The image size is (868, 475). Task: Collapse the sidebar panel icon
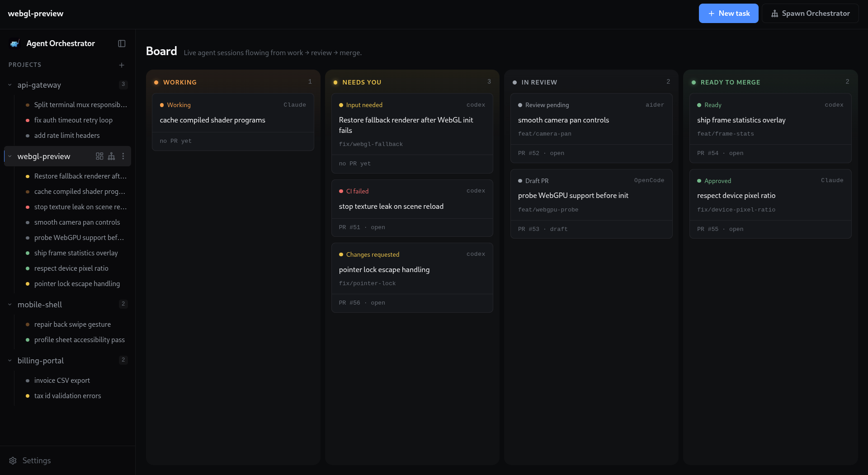[122, 43]
